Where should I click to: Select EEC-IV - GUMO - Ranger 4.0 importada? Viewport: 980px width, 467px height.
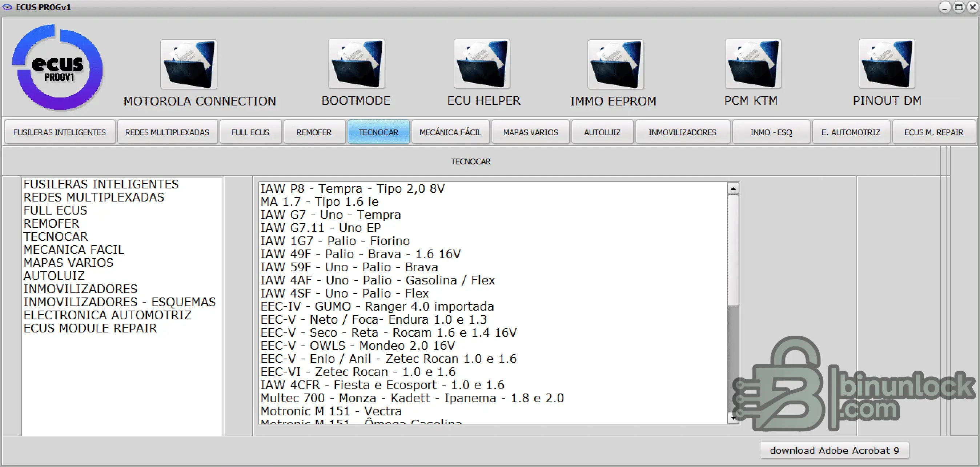click(377, 306)
